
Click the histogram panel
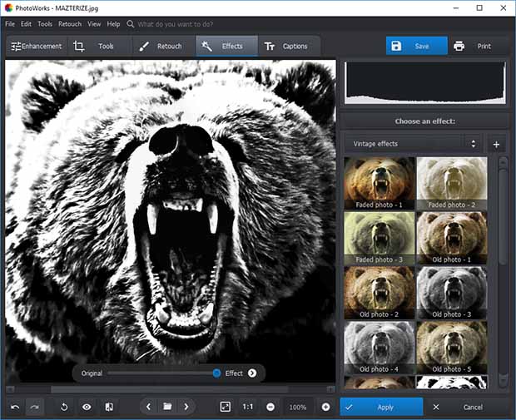click(x=424, y=82)
